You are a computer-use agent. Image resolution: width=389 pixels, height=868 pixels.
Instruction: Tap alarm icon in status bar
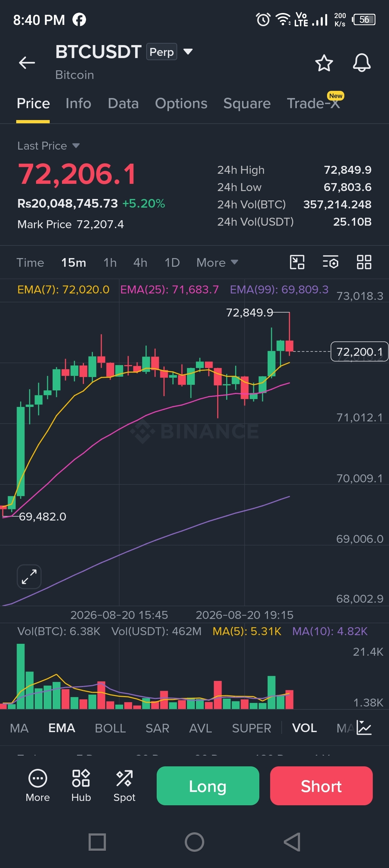tap(263, 19)
